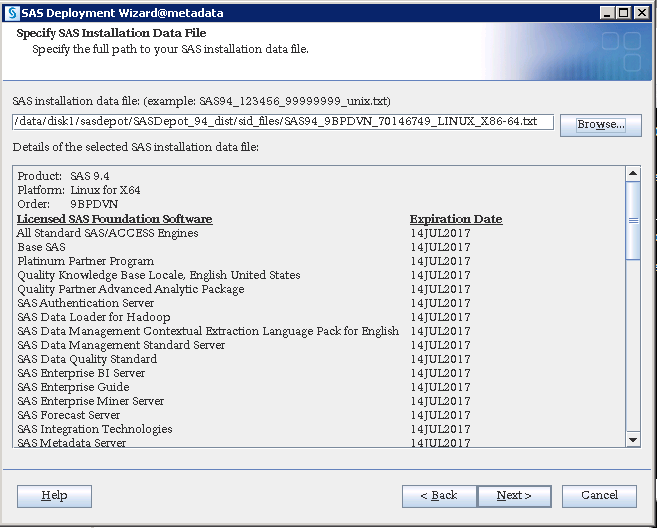Click the 'Specify SAS Installation Data File' heading

[x=111, y=33]
